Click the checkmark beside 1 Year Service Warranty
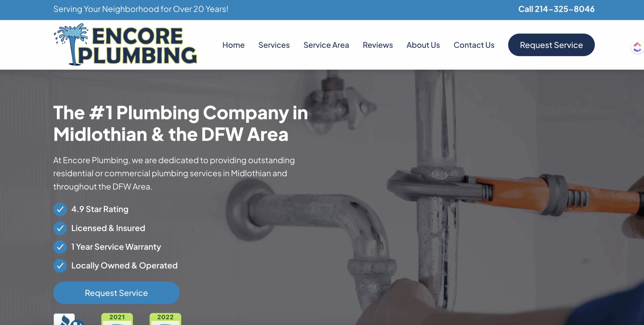 click(60, 247)
